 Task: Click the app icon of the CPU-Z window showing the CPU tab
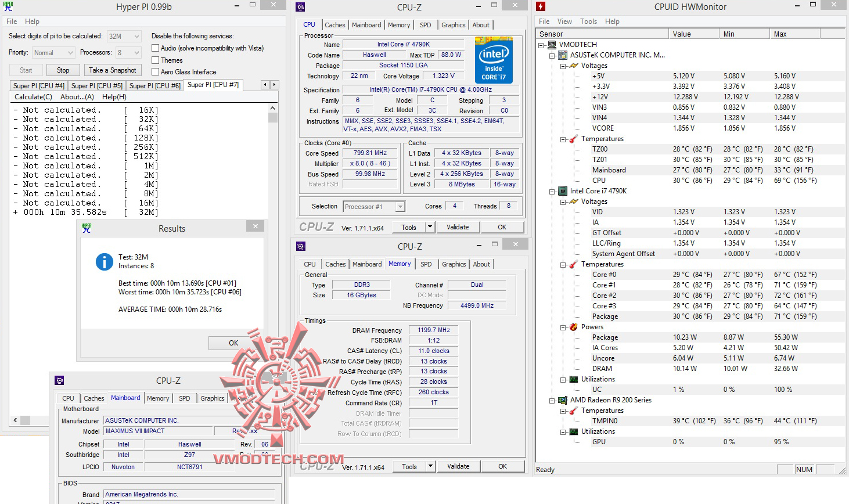pyautogui.click(x=300, y=7)
